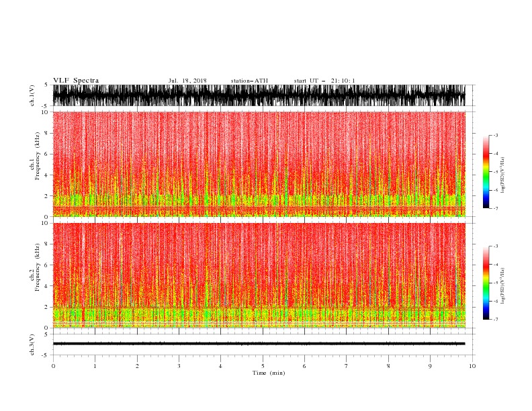Click the "1" tick on the time axis
Screen dimensions: 532x411
[x=95, y=366]
